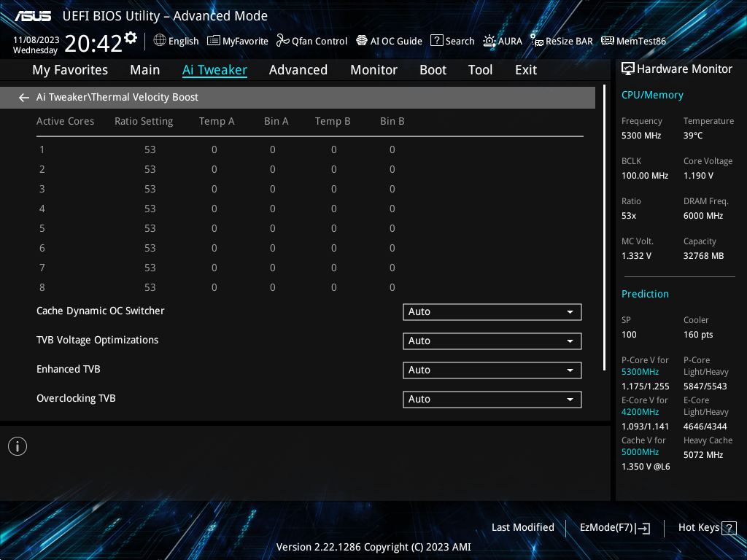Open MyFavorite list icon
The height and width of the screenshot is (560, 747).
click(x=214, y=41)
